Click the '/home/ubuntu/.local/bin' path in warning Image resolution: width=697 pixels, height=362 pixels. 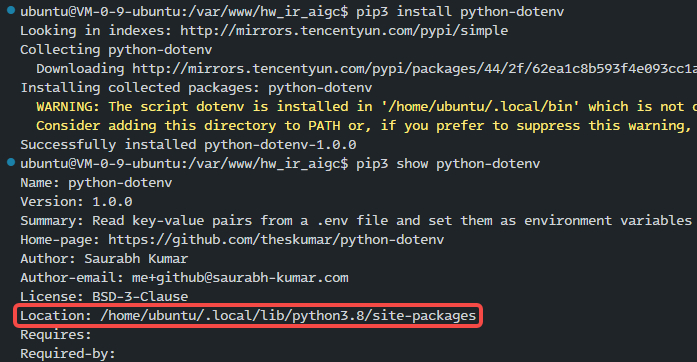481,107
